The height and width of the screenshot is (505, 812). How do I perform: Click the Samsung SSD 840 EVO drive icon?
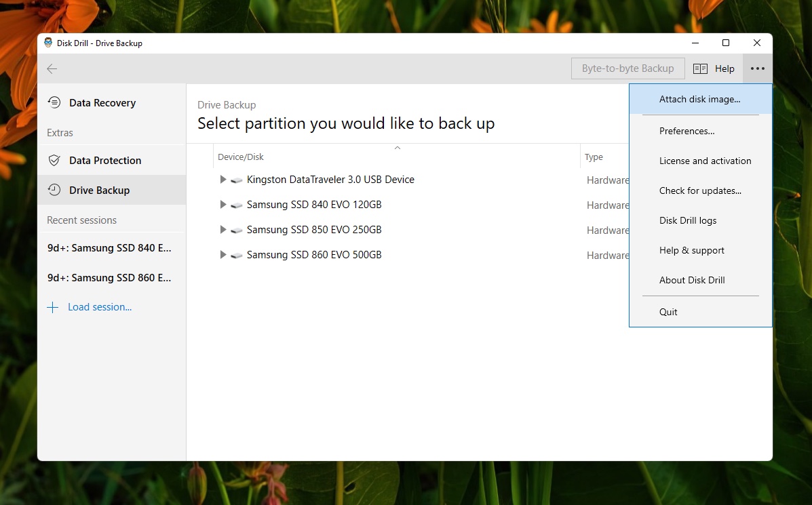pos(237,205)
